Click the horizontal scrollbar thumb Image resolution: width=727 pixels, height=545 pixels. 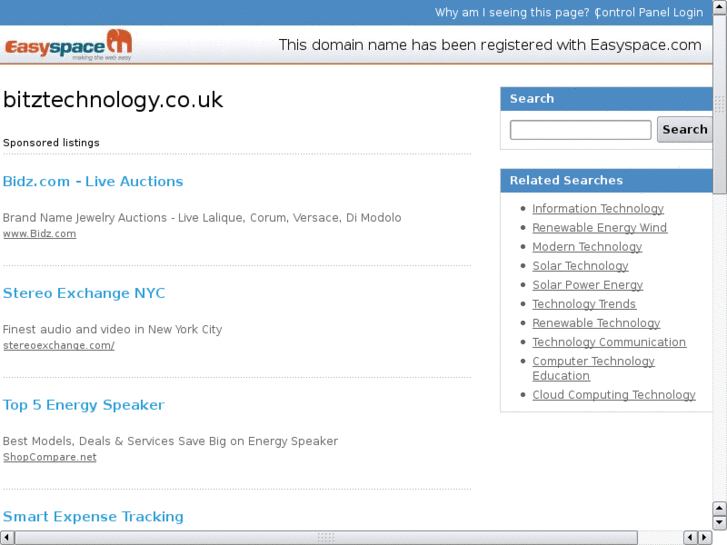(326, 538)
